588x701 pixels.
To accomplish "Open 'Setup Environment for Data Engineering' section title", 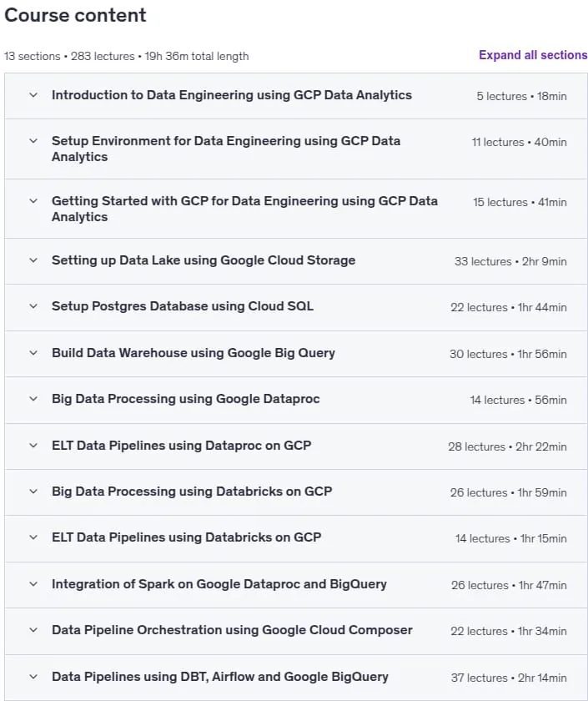I will pos(226,149).
